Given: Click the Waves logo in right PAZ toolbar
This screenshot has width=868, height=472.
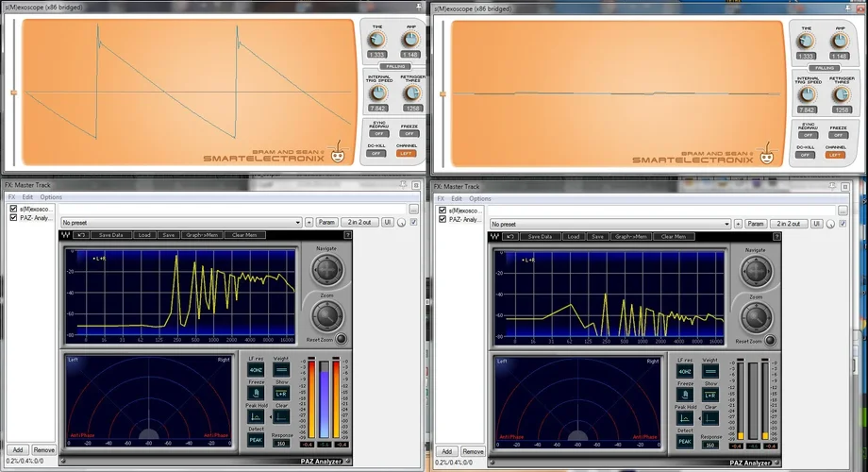Looking at the screenshot, I should (x=494, y=236).
